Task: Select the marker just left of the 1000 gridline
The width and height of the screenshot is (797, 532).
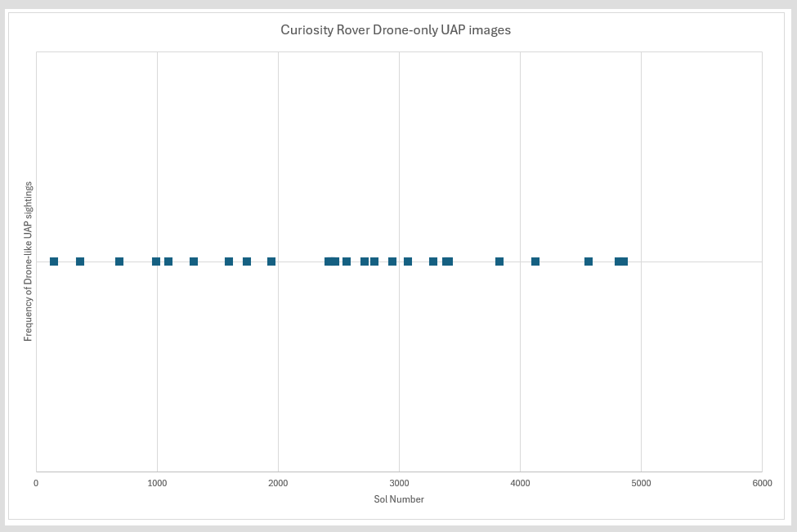Action: [x=156, y=262]
